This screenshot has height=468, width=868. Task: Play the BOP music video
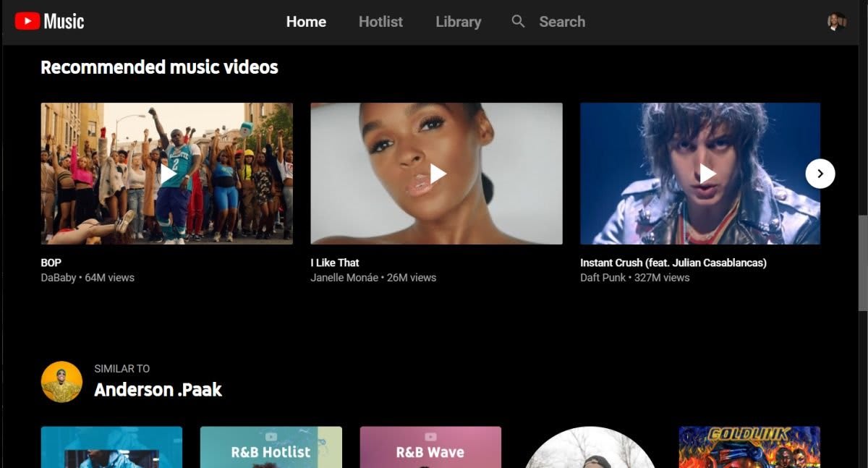(x=167, y=174)
